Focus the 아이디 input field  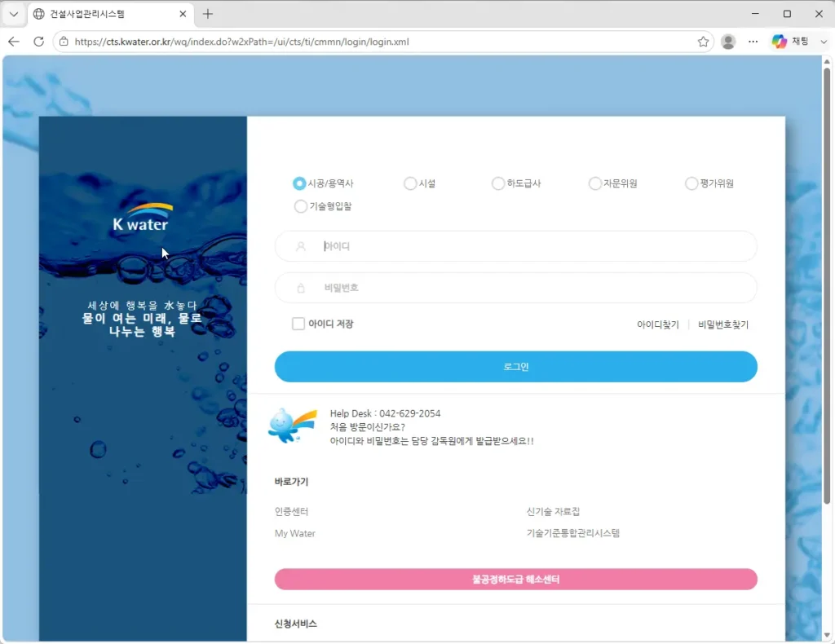click(x=515, y=246)
